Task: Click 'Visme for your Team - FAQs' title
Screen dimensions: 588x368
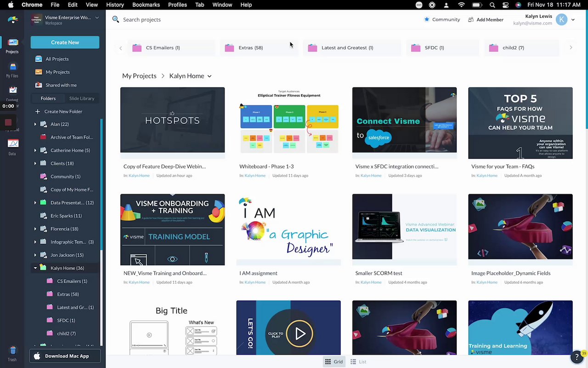Action: [x=503, y=167]
